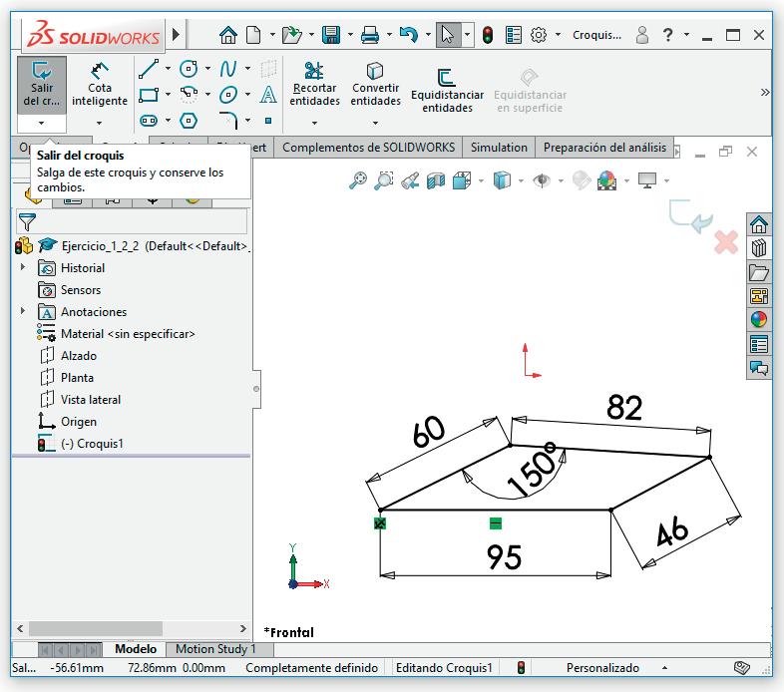The width and height of the screenshot is (784, 692).
Task: Open dropdown arrow under Recortar entidades
Action: (314, 123)
